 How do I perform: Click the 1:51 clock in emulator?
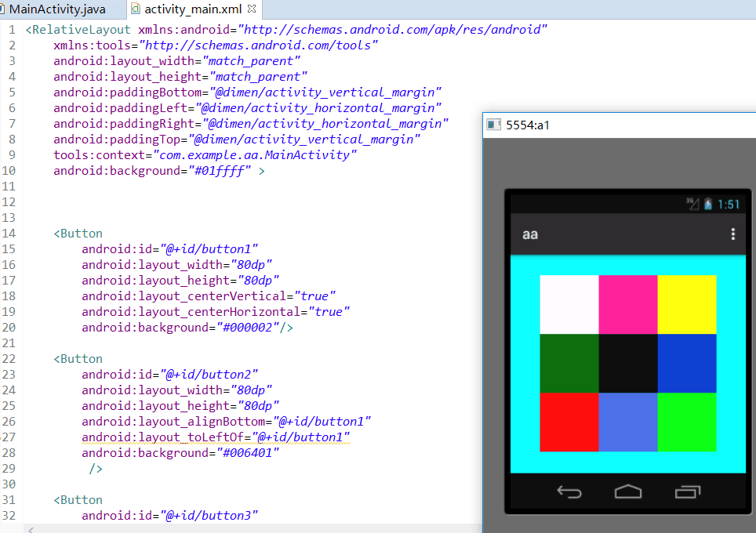(x=728, y=205)
